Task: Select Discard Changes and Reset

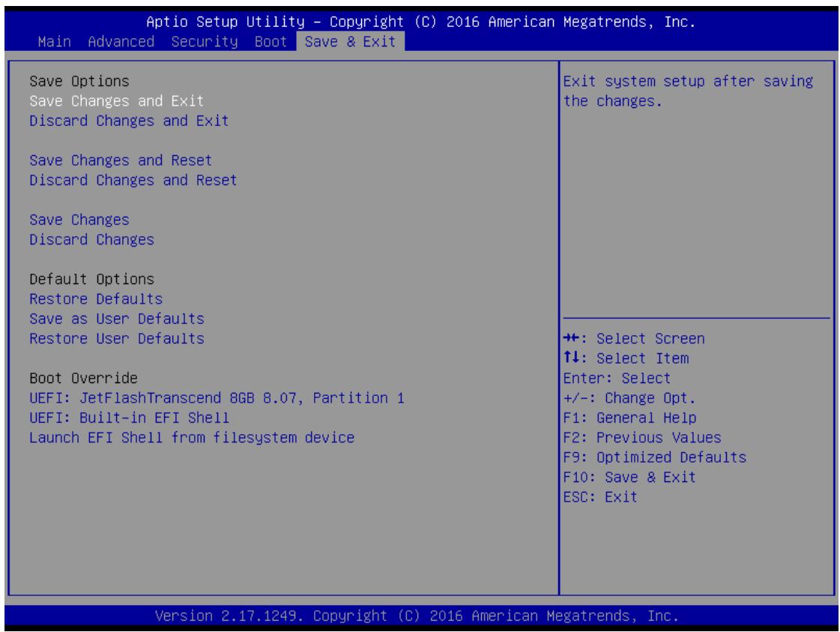Action: [133, 180]
